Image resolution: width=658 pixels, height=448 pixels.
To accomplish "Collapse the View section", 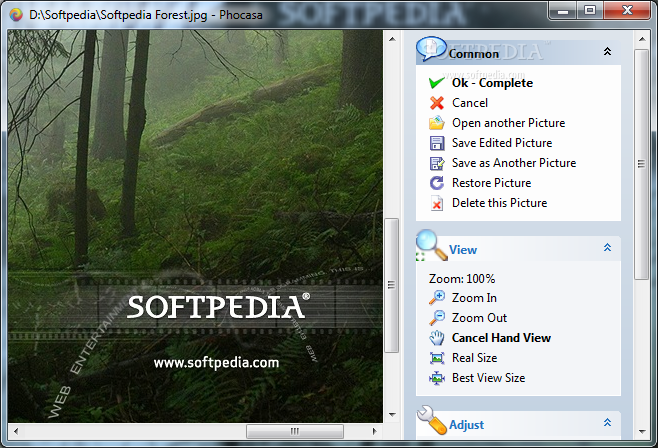I will pos(607,247).
